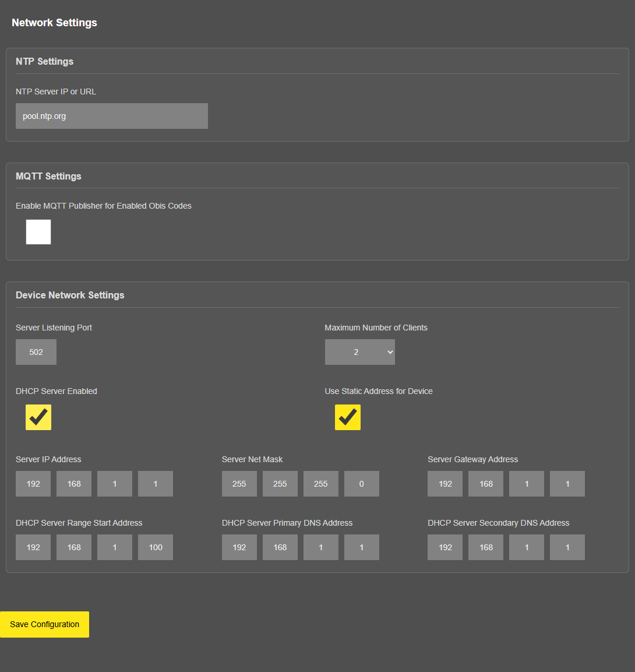Click second octet of DHCP Range Start Address
635x672 pixels.
74,547
